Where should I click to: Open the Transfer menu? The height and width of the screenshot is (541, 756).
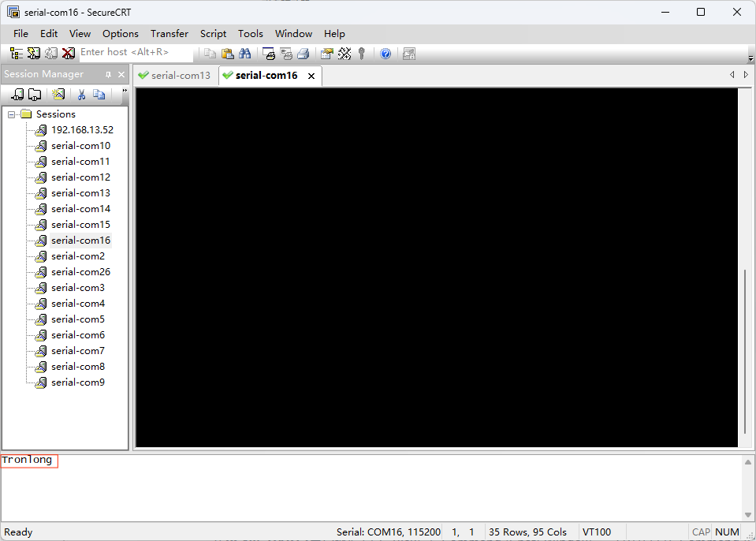pos(169,34)
